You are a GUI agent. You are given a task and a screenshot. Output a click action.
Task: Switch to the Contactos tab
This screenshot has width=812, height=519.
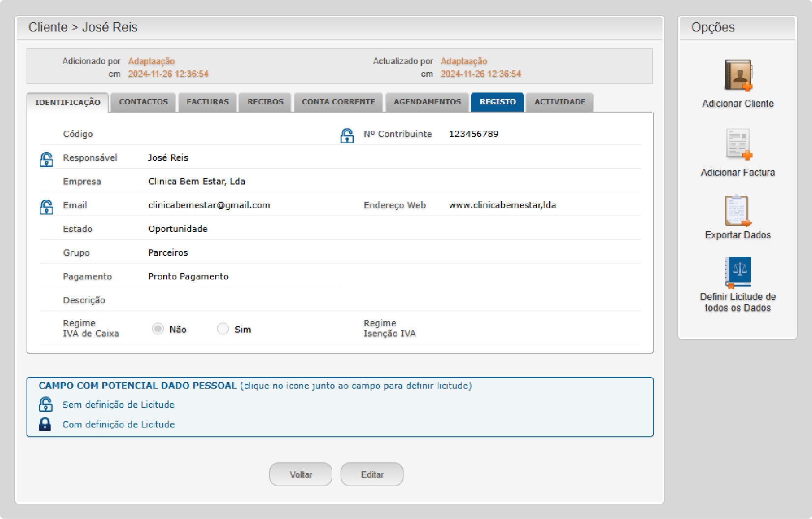[x=143, y=102]
